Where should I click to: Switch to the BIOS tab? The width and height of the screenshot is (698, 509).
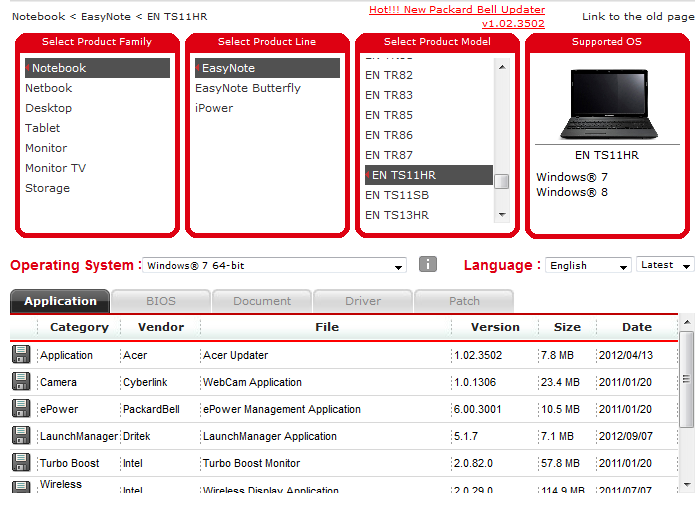click(x=161, y=301)
